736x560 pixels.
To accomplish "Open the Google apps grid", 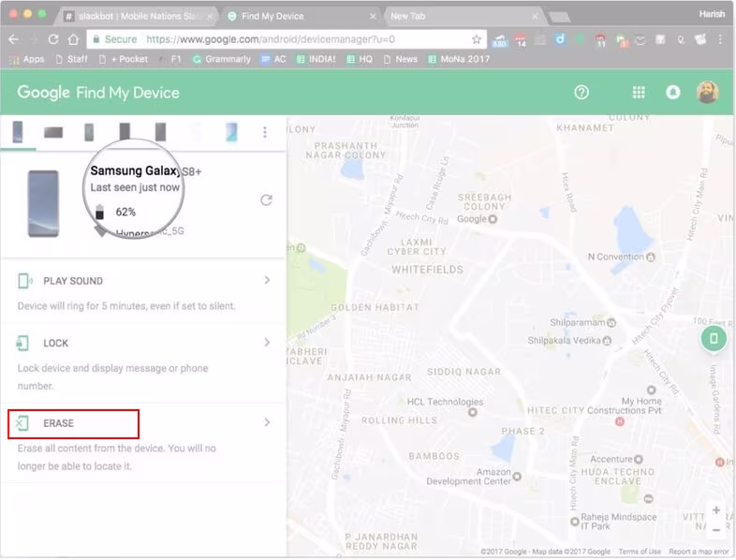I will [639, 93].
